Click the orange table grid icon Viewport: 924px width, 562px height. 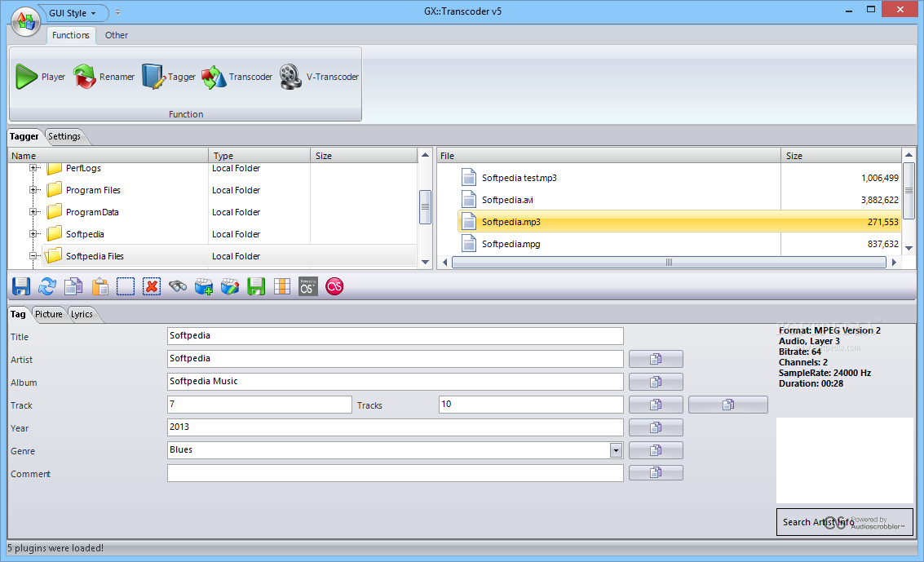pyautogui.click(x=281, y=287)
